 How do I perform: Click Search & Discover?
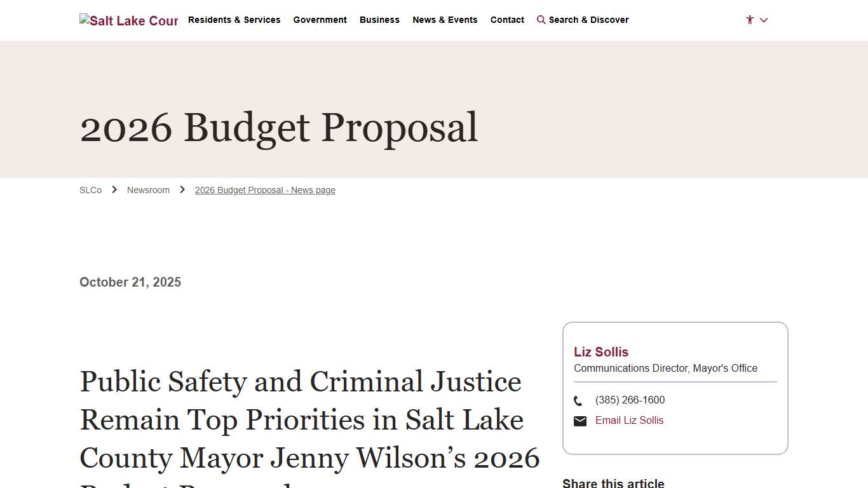(x=588, y=20)
